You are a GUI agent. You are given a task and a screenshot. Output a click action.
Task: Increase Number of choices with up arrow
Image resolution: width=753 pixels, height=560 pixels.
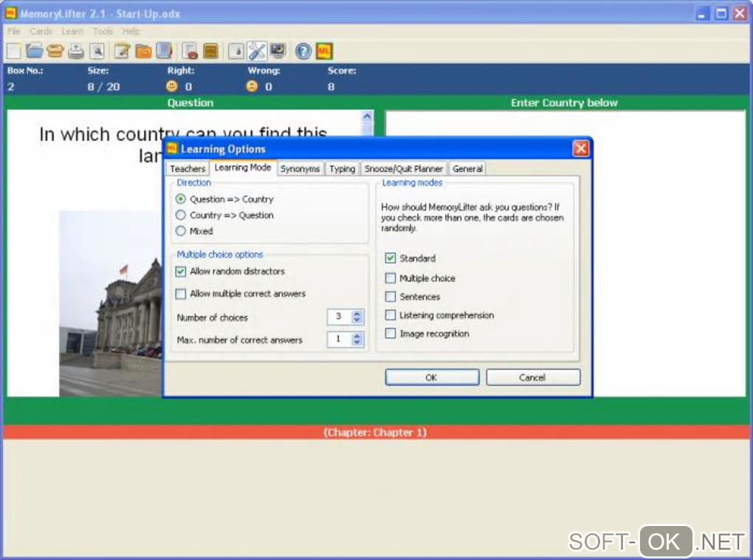click(357, 314)
